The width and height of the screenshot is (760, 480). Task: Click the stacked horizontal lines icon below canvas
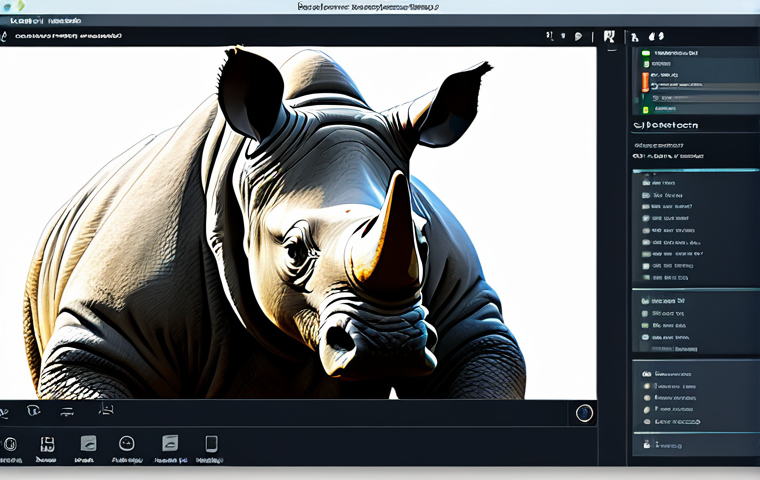(67, 412)
